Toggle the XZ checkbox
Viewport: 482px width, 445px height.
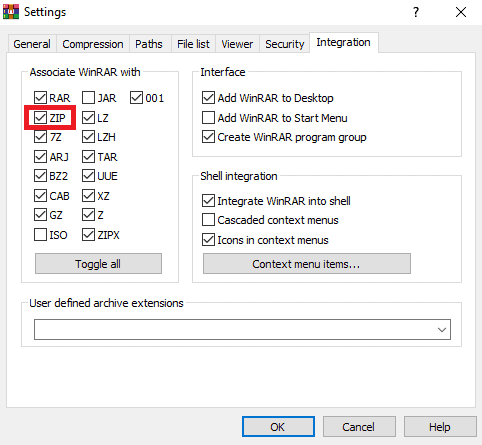pos(88,196)
